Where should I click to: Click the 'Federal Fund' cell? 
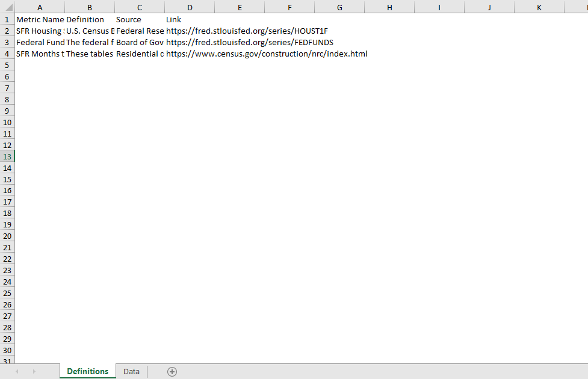40,42
